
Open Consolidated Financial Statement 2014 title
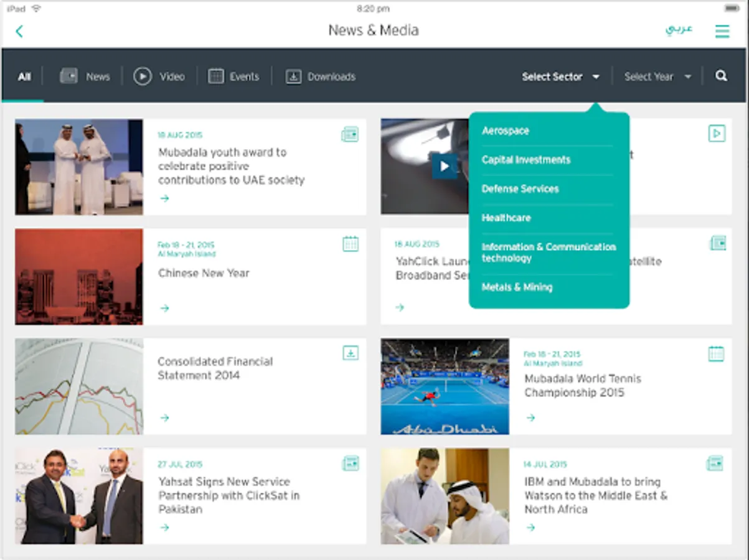[x=215, y=368]
